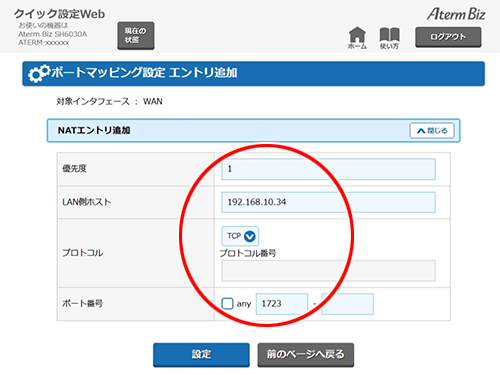Click the 優先度 input field showing 1
Viewport: 500px width, 375px height.
[x=328, y=169]
